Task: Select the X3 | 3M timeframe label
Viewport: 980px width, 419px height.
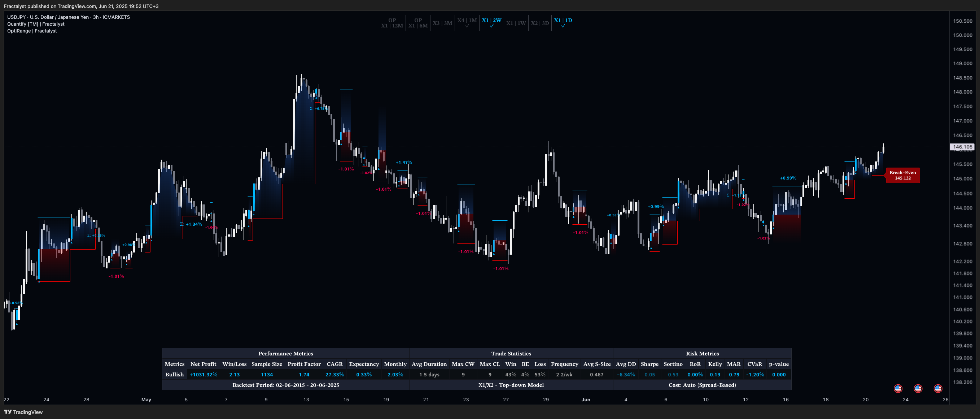Action: [x=442, y=23]
